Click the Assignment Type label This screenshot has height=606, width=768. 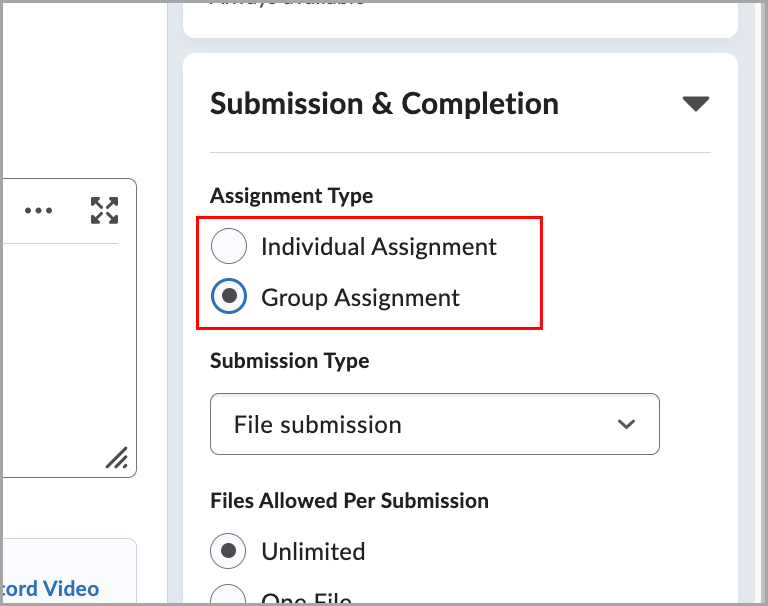[291, 196]
